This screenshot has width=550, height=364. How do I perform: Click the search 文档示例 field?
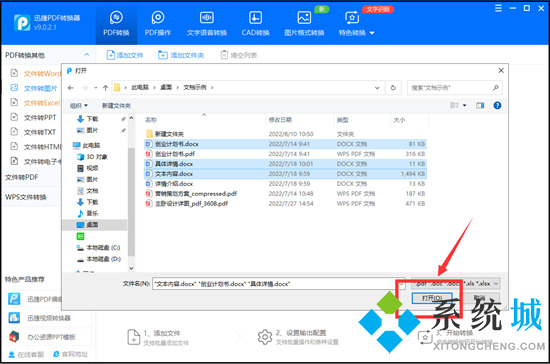coord(455,88)
